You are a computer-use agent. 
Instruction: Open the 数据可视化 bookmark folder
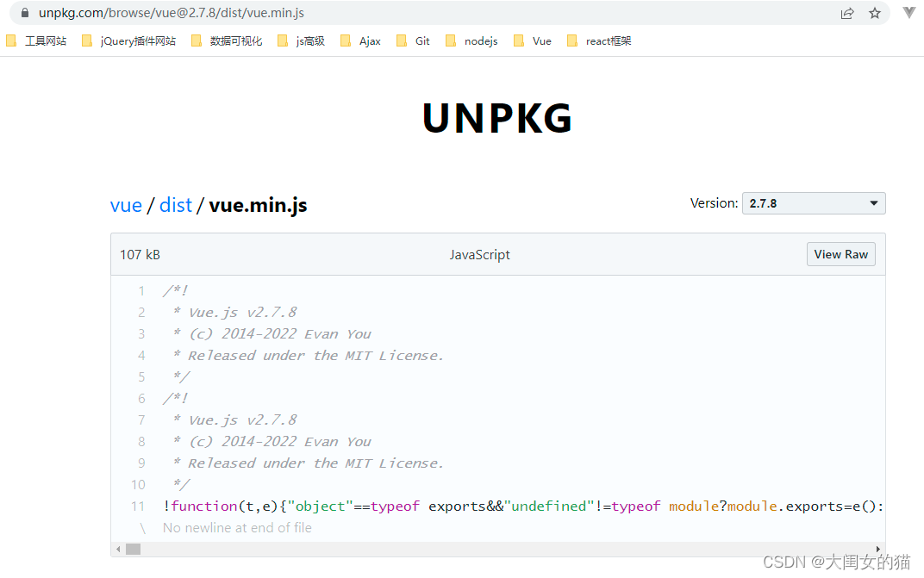[227, 40]
